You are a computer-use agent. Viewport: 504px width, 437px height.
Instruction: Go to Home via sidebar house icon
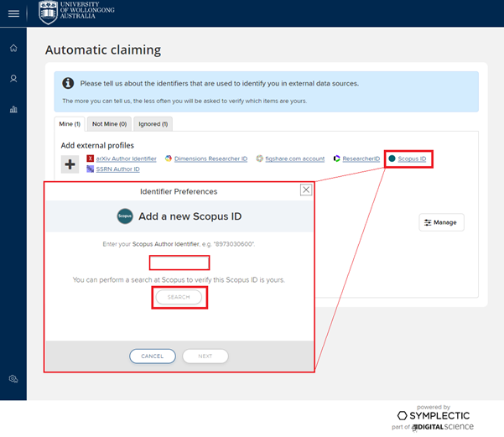point(13,48)
